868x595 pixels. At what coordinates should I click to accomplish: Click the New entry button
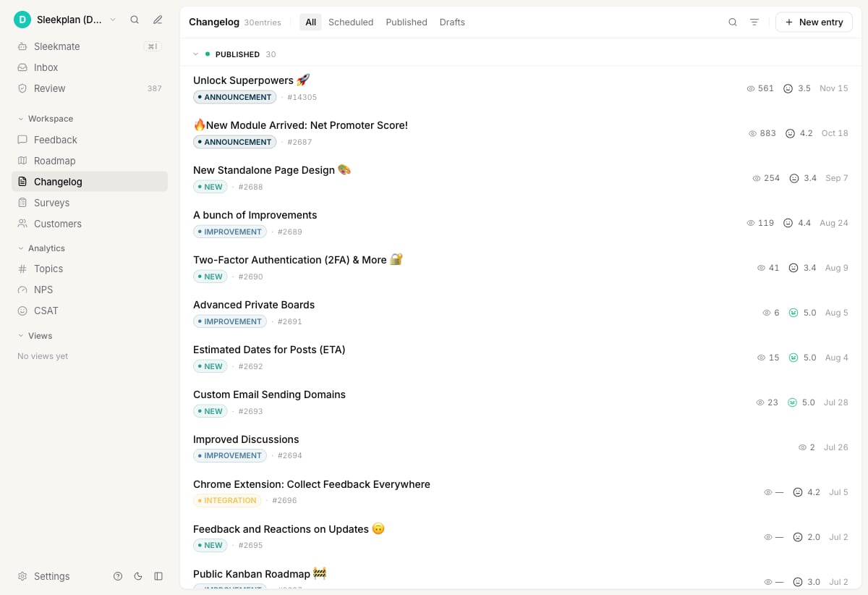814,22
